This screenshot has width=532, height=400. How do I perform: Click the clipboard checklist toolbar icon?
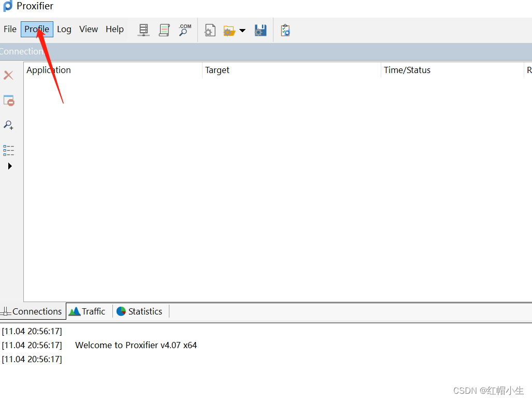[x=285, y=30]
